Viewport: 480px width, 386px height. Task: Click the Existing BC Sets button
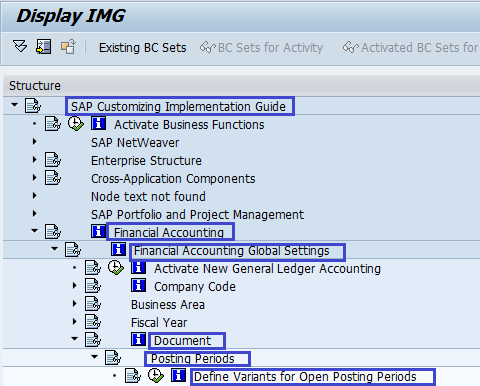point(142,48)
